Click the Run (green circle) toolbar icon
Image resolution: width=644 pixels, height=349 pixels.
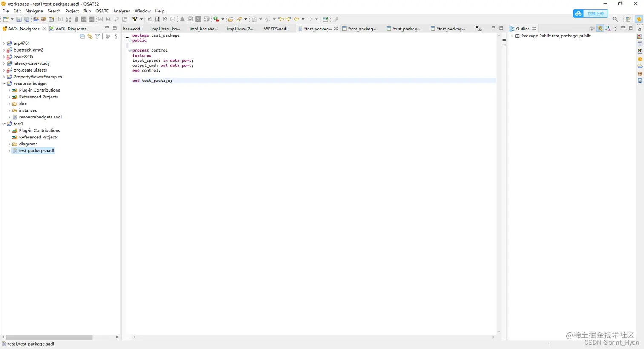[x=216, y=19]
